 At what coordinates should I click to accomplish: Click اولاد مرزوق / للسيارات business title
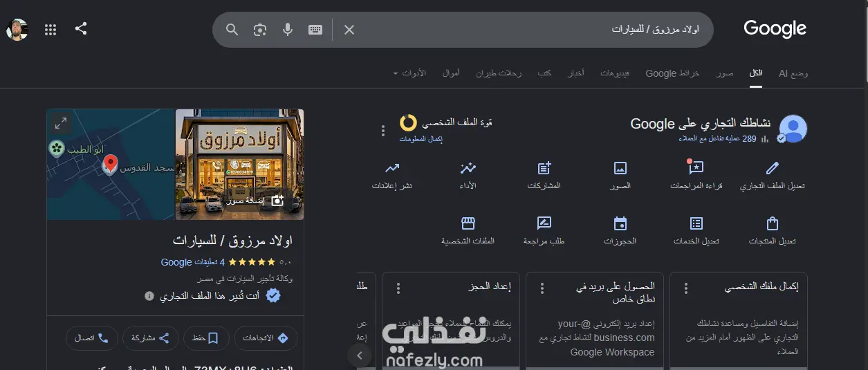pyautogui.click(x=232, y=241)
